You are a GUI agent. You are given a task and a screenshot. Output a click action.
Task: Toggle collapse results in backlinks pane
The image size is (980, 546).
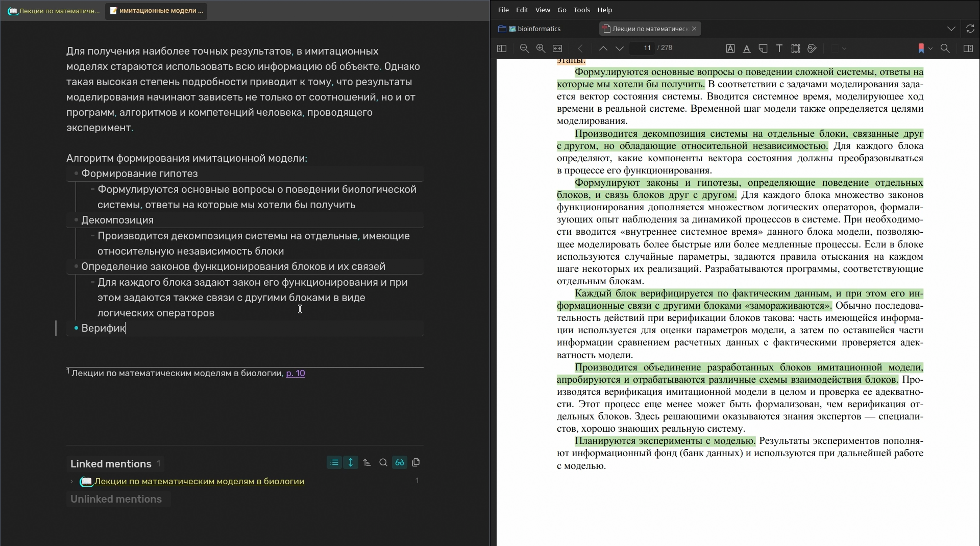point(334,463)
